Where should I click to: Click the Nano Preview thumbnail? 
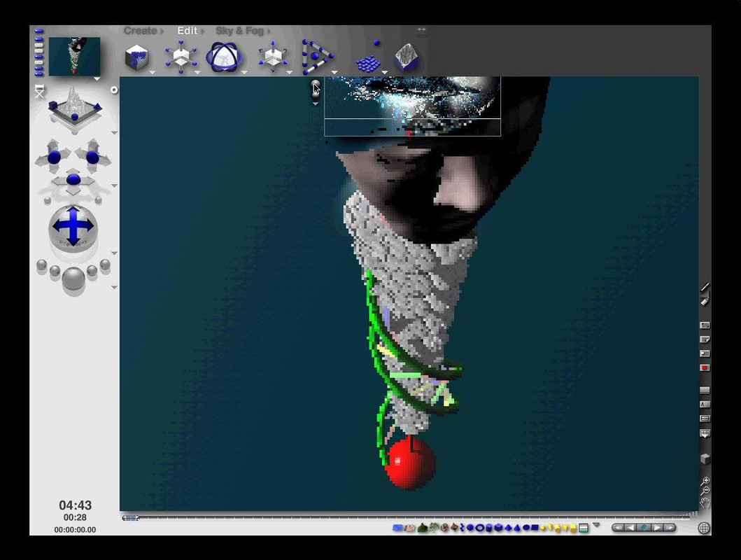(75, 56)
